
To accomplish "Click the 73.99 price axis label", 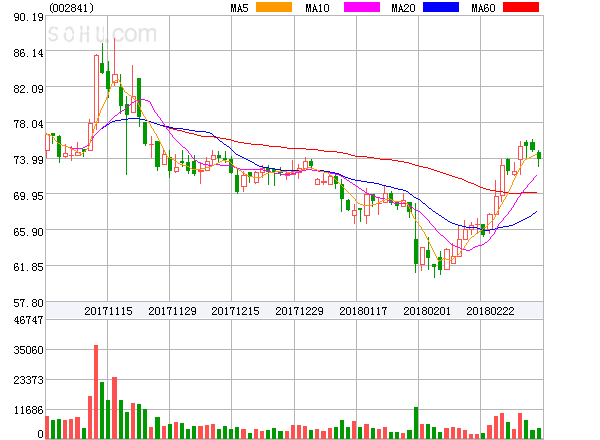I will [x=29, y=160].
